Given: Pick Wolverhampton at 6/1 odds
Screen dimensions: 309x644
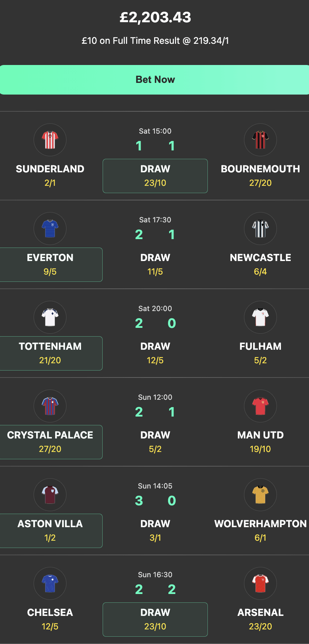Looking at the screenshot, I should 260,530.
